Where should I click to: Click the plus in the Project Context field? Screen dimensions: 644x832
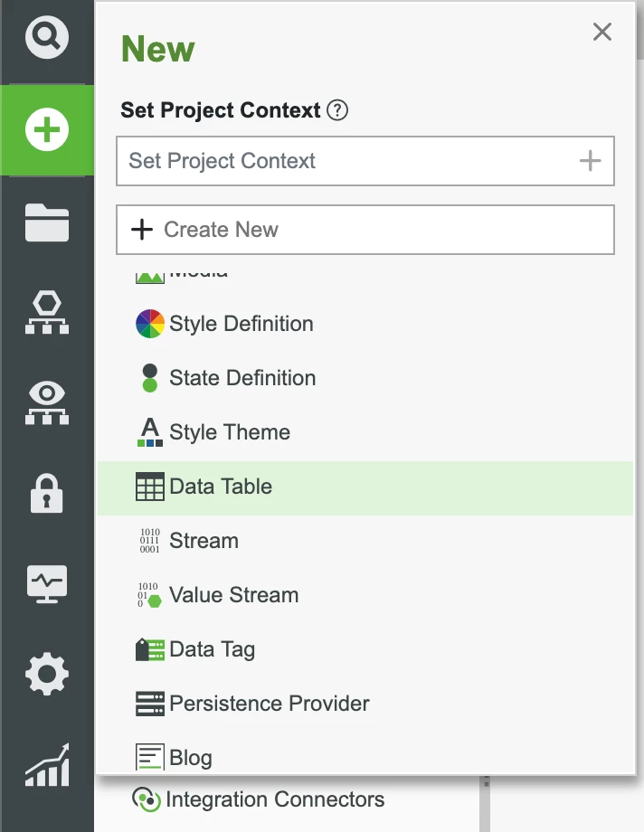coord(589,160)
